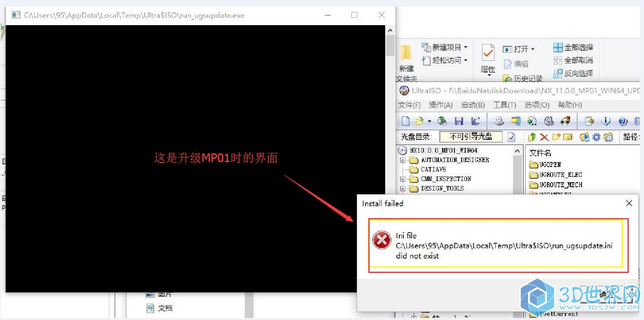Click the icon right of the gear in UltraISO
The width and height of the screenshot is (644, 320).
(608, 137)
